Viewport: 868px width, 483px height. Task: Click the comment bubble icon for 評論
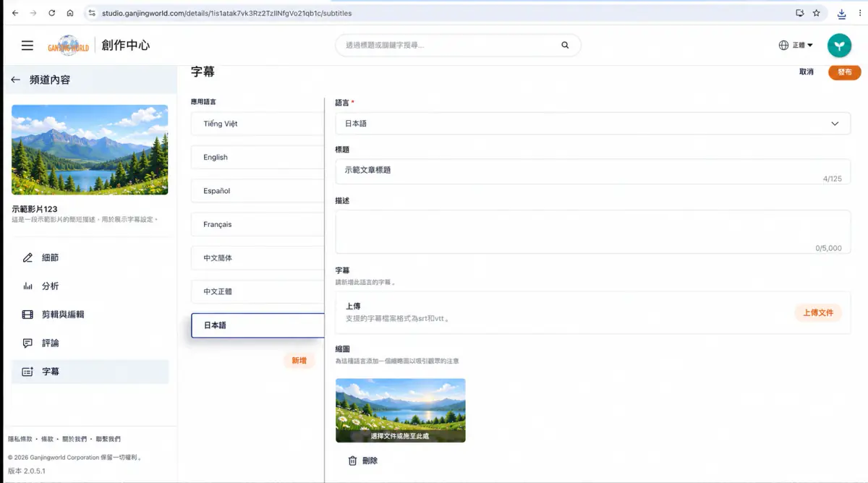[28, 343]
